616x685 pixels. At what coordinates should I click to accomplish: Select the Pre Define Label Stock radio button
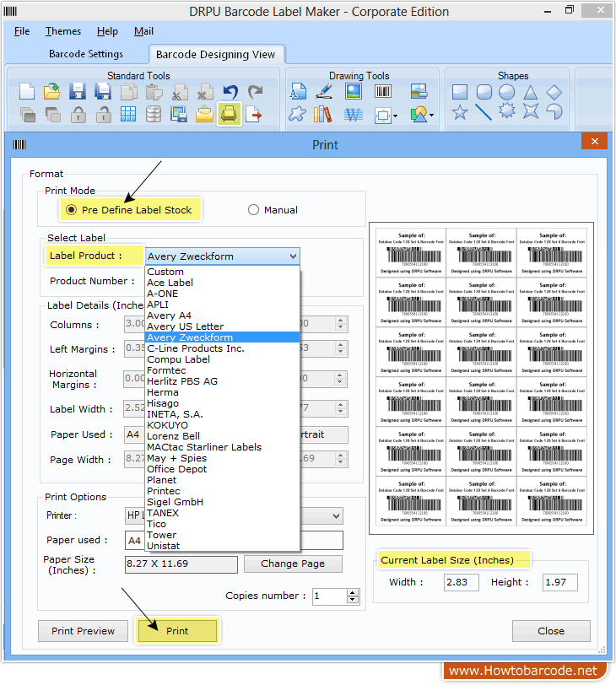(71, 210)
